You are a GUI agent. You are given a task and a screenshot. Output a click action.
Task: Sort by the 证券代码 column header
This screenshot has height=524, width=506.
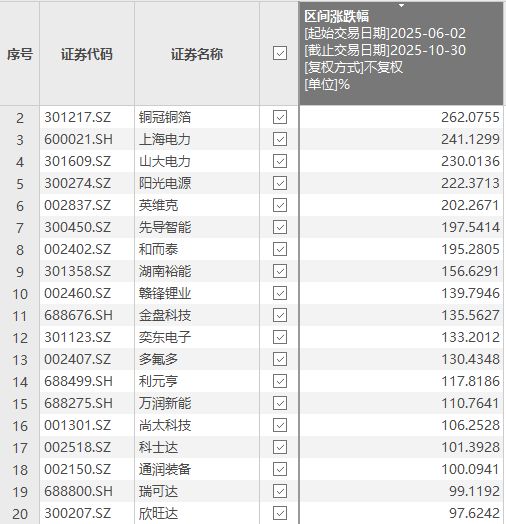(x=87, y=53)
